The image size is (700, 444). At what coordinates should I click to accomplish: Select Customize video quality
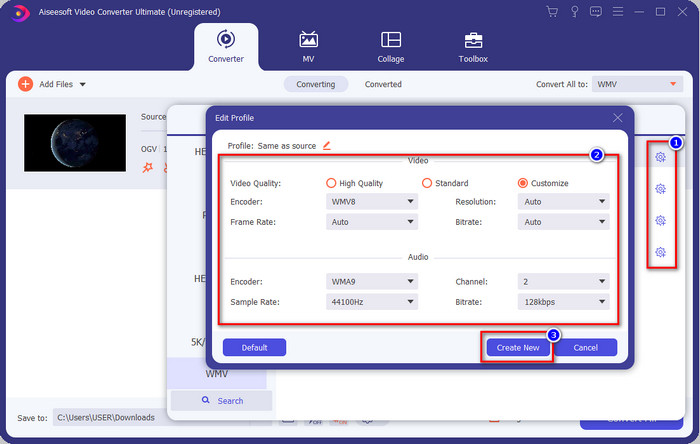tap(522, 183)
